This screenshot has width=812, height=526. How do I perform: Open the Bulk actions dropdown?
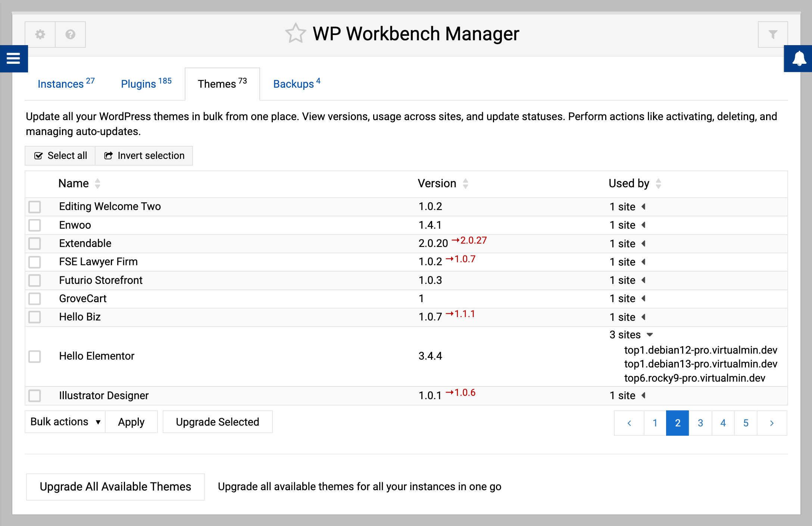coord(65,422)
